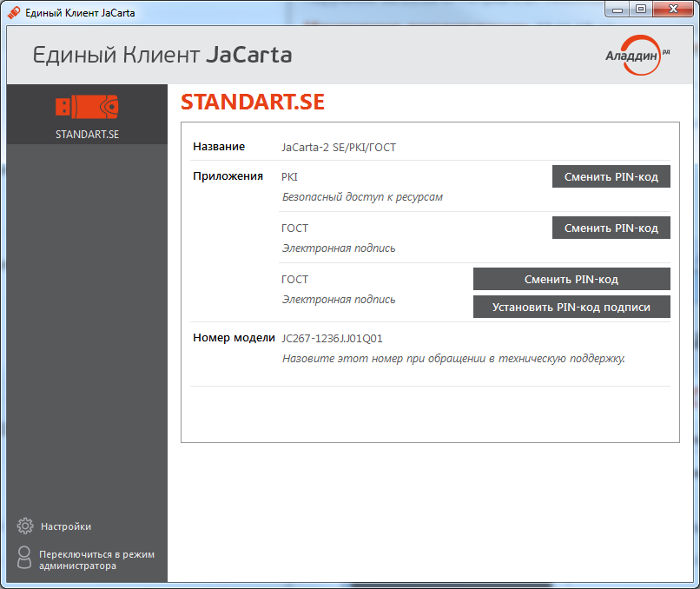Click the token name JaCarta-2 SE/PKI/ГОСТ
This screenshot has height=589, width=700.
click(x=338, y=148)
